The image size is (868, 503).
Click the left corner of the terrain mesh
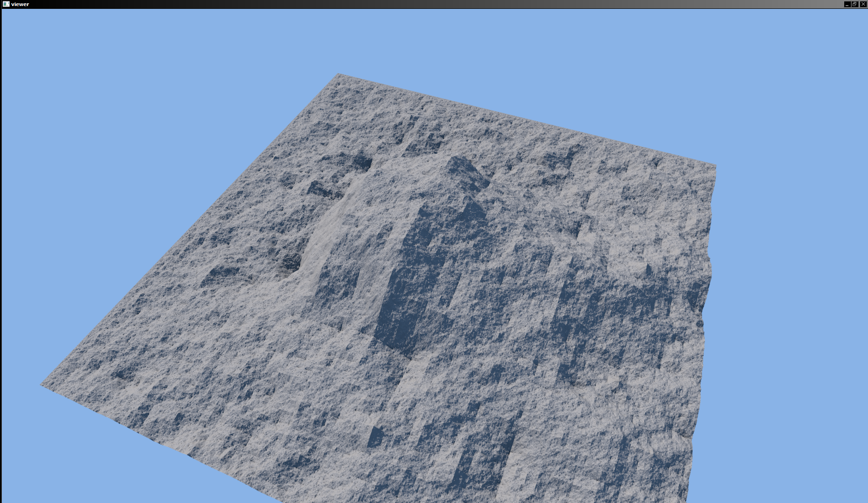pos(43,385)
